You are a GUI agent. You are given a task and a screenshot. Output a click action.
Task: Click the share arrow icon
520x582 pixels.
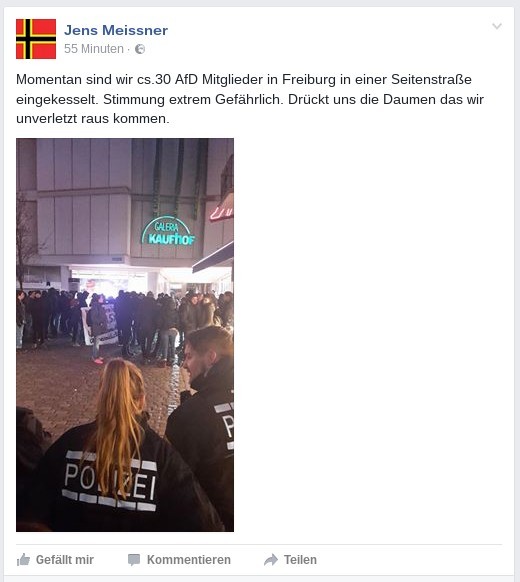point(271,559)
